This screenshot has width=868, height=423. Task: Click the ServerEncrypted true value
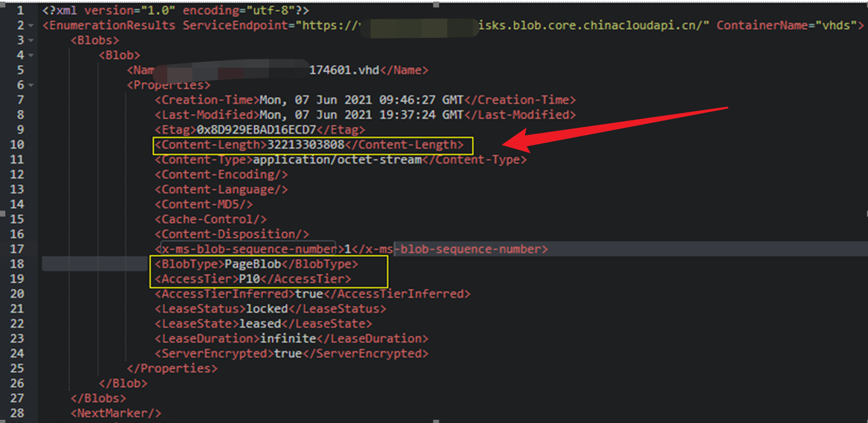click(x=288, y=354)
